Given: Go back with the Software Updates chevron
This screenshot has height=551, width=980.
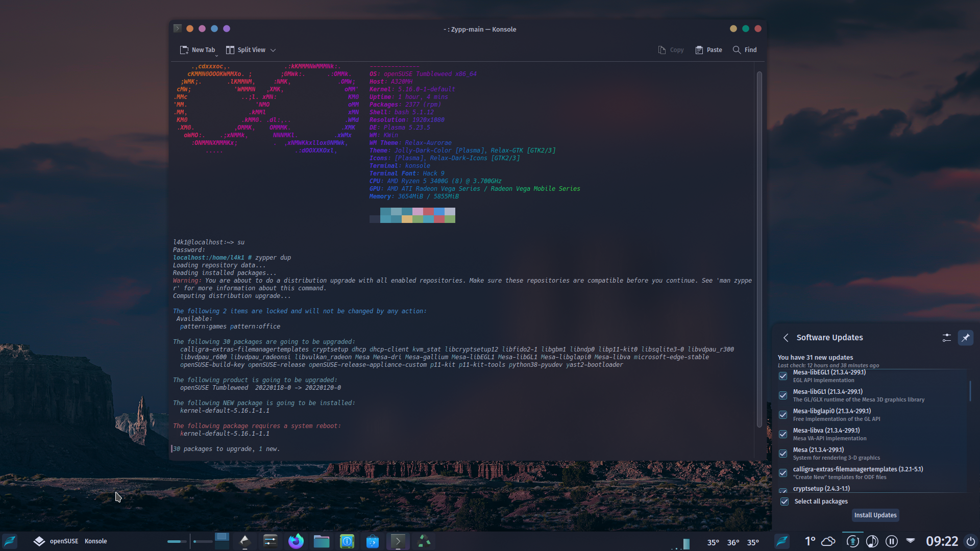Looking at the screenshot, I should [786, 338].
